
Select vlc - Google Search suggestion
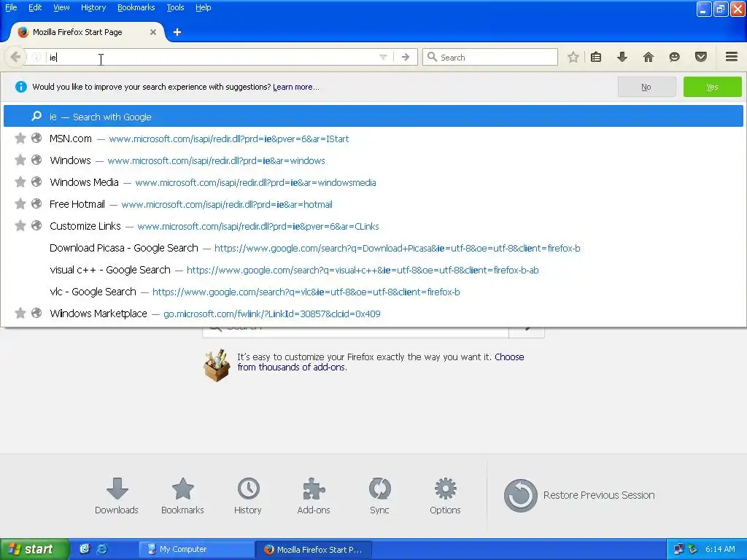(x=373, y=292)
